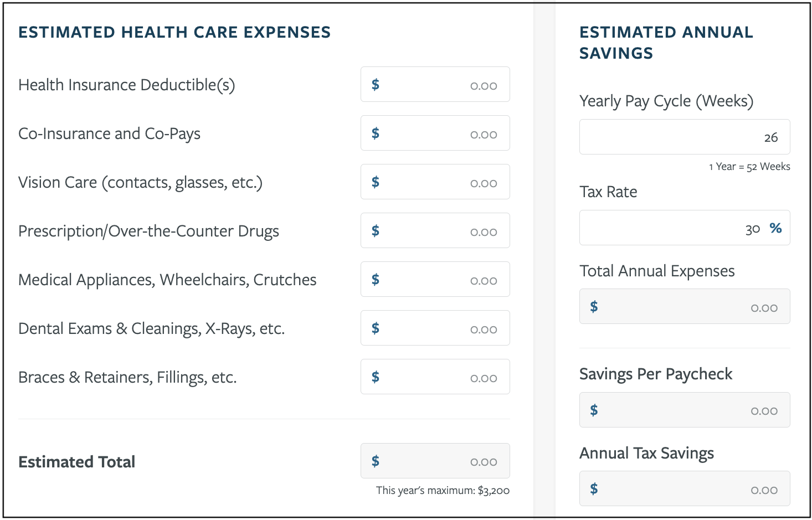The image size is (812, 520).
Task: Click the dollar icon beside Dental Exams & Cleanings
Action: coord(375,328)
